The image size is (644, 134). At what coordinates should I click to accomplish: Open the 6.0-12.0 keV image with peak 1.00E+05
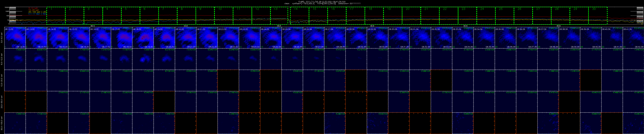click(143, 59)
